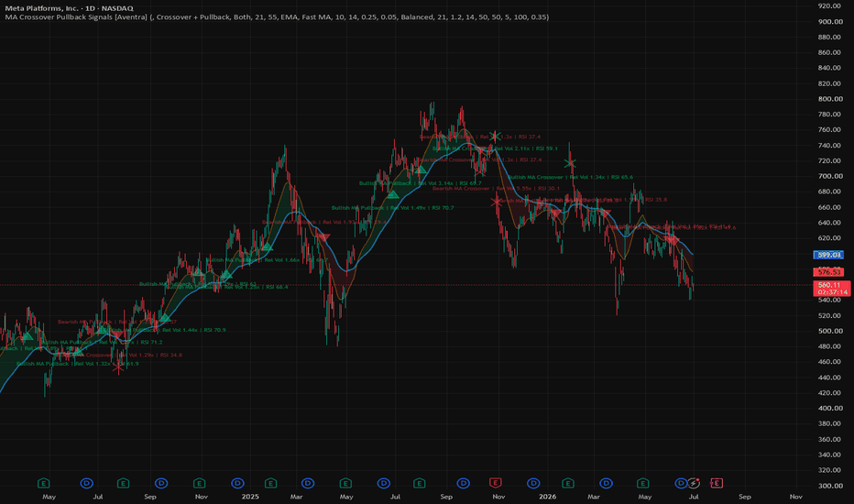Click the red 576.53 price label
Screen dimensions: 854x504
(x=827, y=272)
